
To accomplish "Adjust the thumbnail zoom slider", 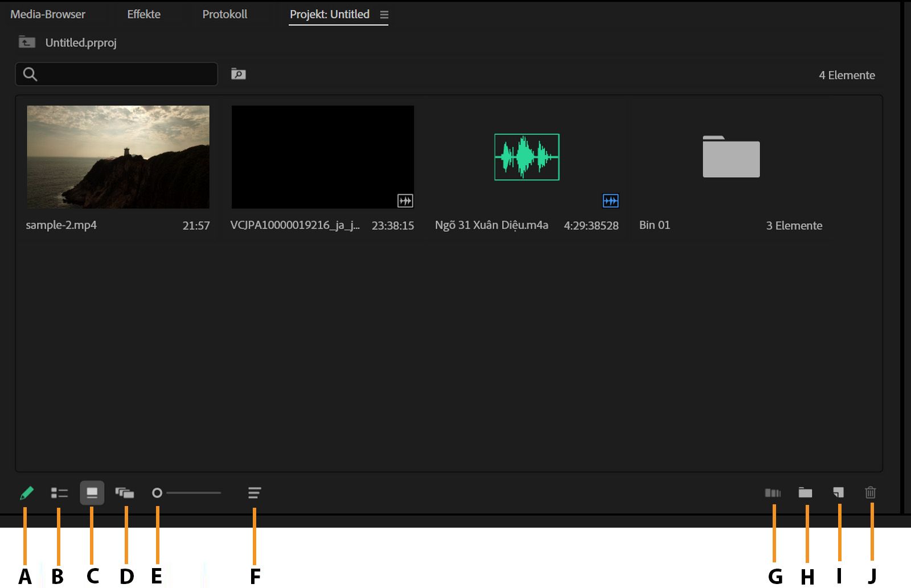I will (158, 492).
